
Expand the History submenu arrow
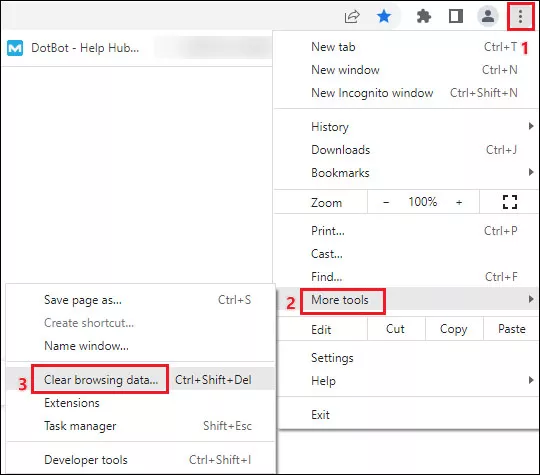(531, 126)
